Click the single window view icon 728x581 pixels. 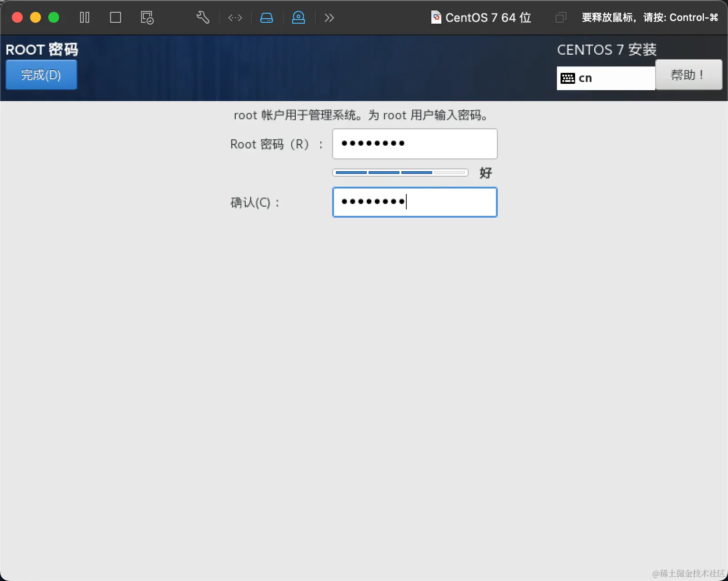[x=116, y=18]
